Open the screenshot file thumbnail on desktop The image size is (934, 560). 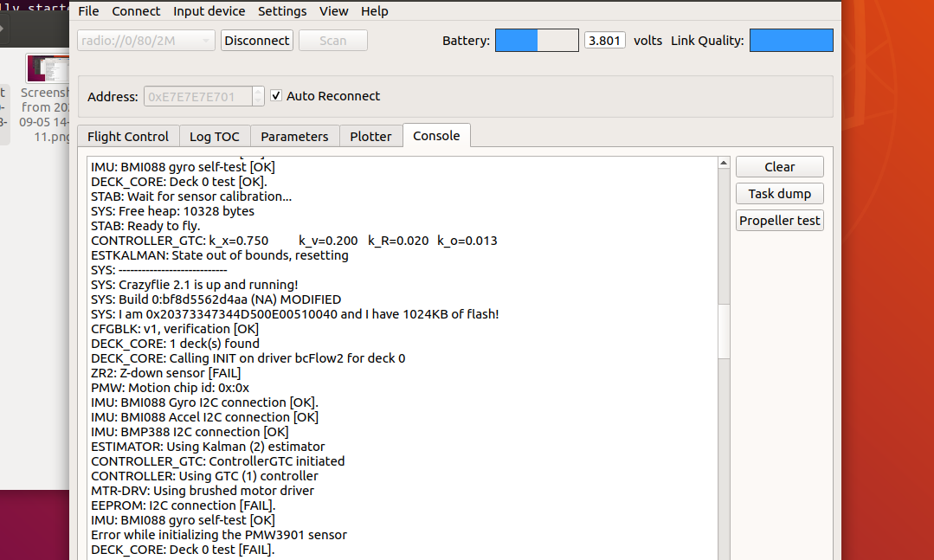point(48,68)
